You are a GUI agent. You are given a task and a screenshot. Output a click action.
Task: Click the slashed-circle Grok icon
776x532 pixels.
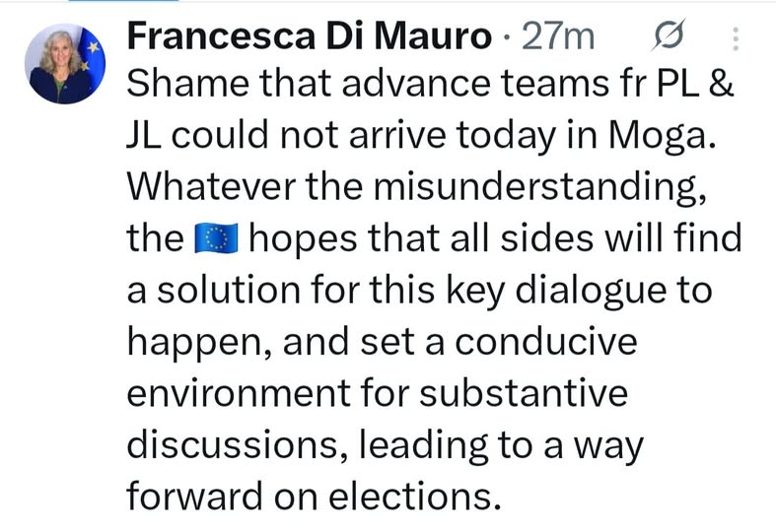click(669, 36)
